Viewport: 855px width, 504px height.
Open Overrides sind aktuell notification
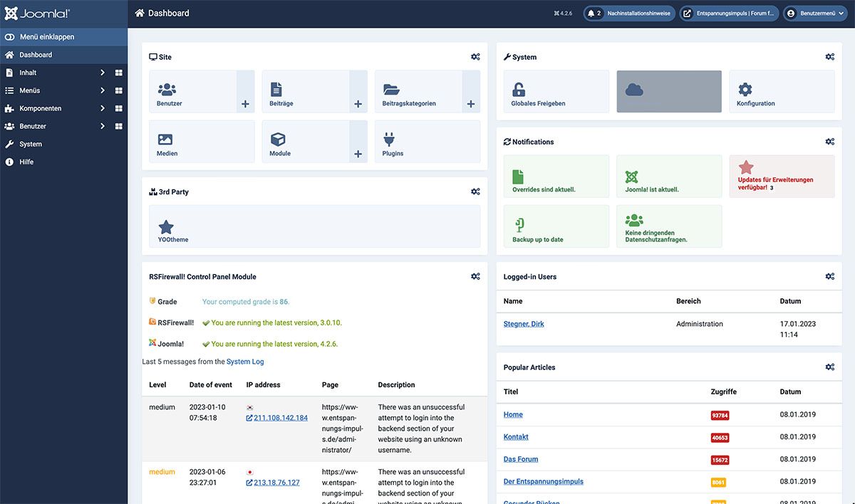[x=556, y=177]
